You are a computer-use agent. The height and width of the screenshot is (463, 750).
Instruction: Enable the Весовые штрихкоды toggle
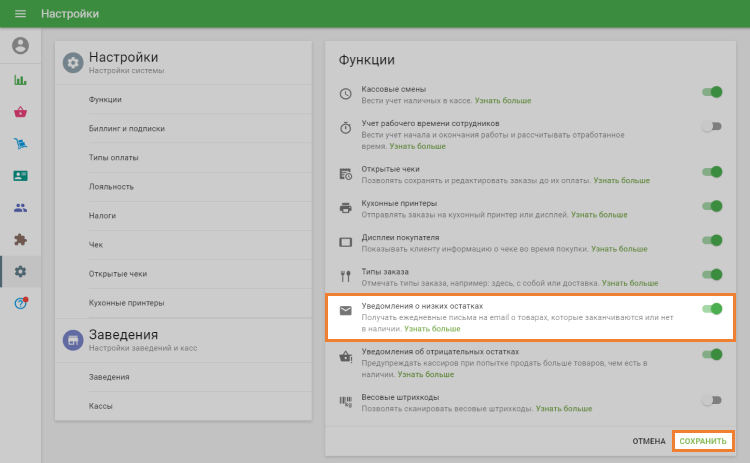(712, 400)
